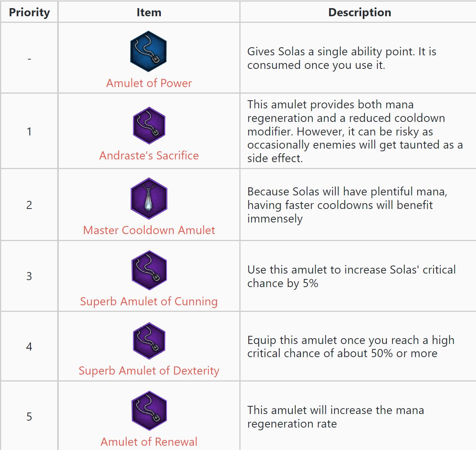
Task: Click the priority 5 cell
Action: pyautogui.click(x=29, y=417)
